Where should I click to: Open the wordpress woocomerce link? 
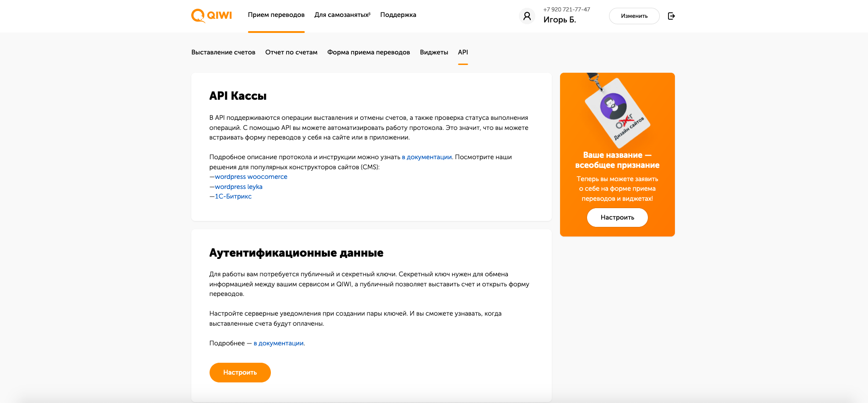(x=251, y=177)
